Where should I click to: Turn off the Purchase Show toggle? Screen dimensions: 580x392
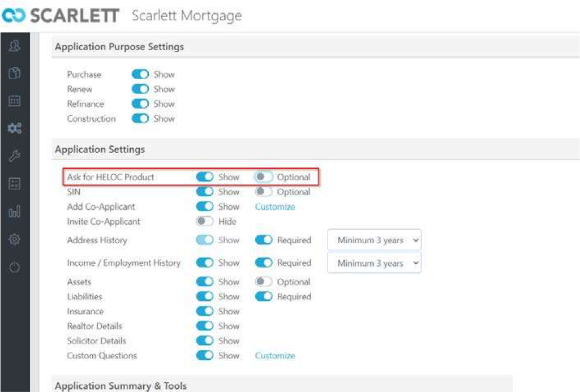(140, 74)
